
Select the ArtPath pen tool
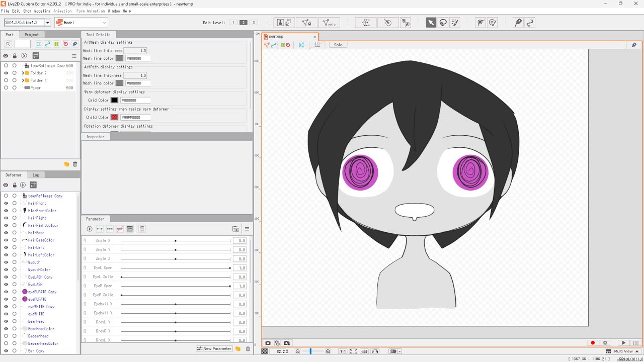click(x=518, y=23)
